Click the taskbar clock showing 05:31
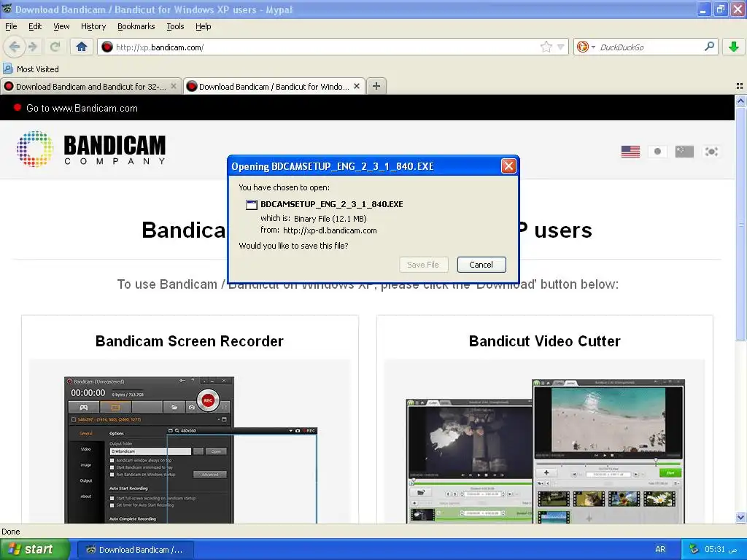The image size is (747, 560). coord(721,549)
